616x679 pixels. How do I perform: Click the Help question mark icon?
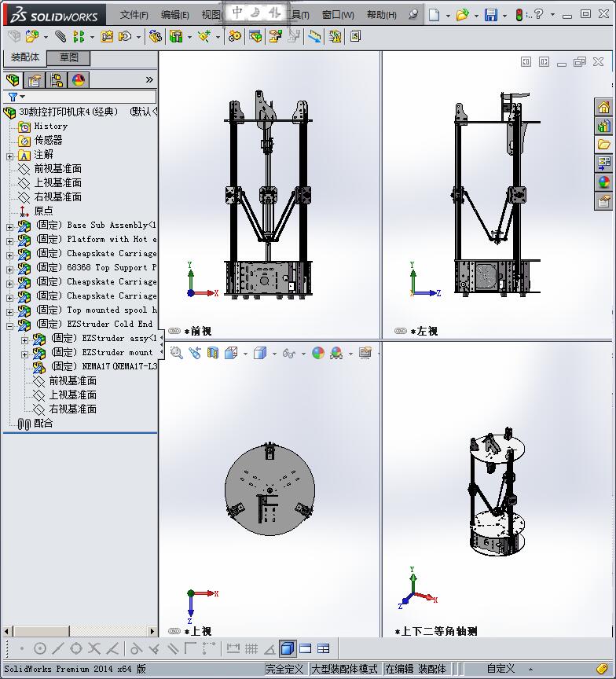click(x=538, y=14)
